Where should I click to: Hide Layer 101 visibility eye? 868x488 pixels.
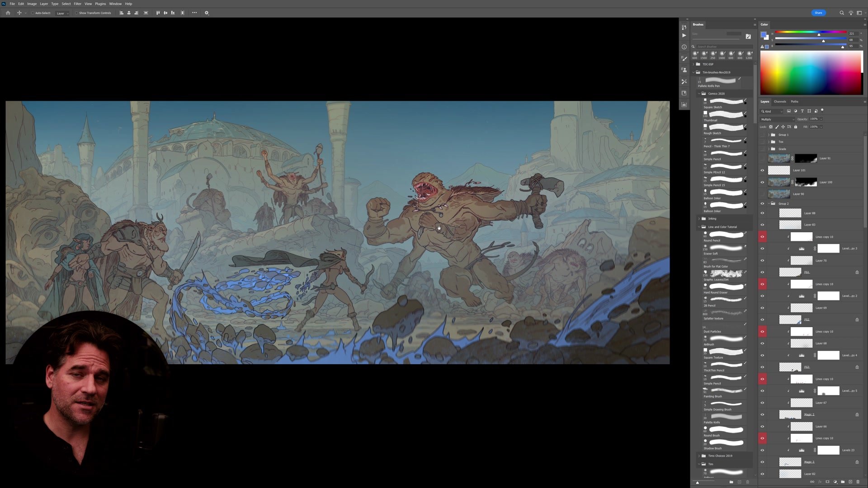[763, 170]
